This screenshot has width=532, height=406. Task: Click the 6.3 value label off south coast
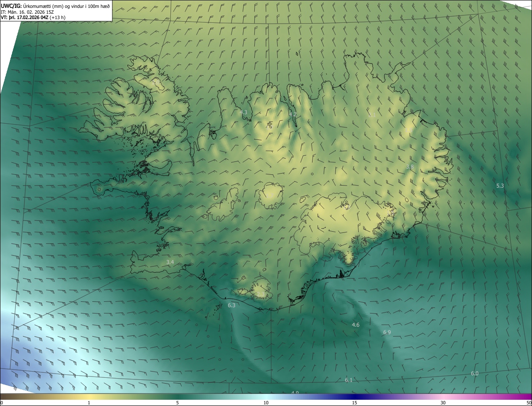click(x=232, y=305)
